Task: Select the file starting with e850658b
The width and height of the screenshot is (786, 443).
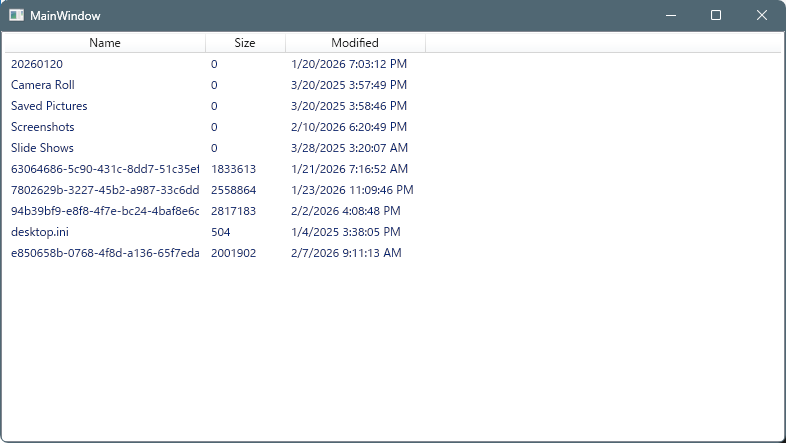Action: tap(104, 253)
